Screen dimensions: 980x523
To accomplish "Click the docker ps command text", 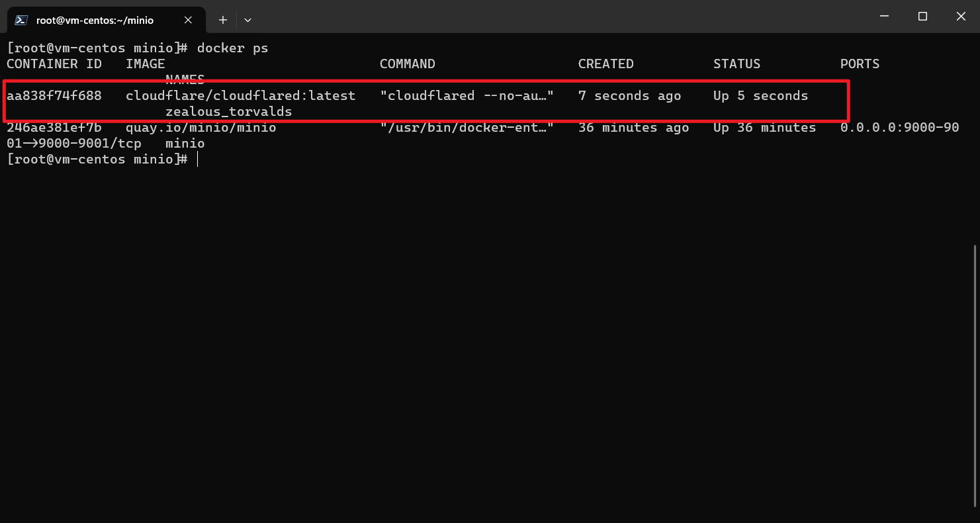I will pyautogui.click(x=233, y=48).
